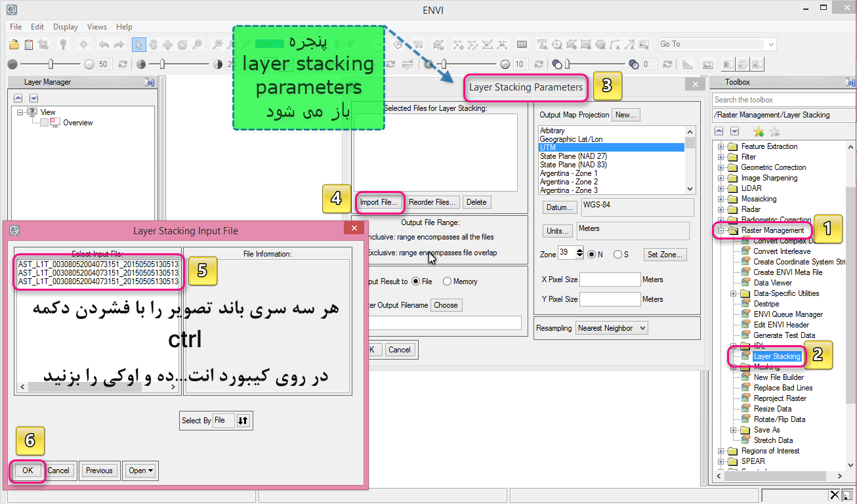This screenshot has height=504, width=857.
Task: Toggle Select By File switch arrows
Action: click(x=243, y=421)
